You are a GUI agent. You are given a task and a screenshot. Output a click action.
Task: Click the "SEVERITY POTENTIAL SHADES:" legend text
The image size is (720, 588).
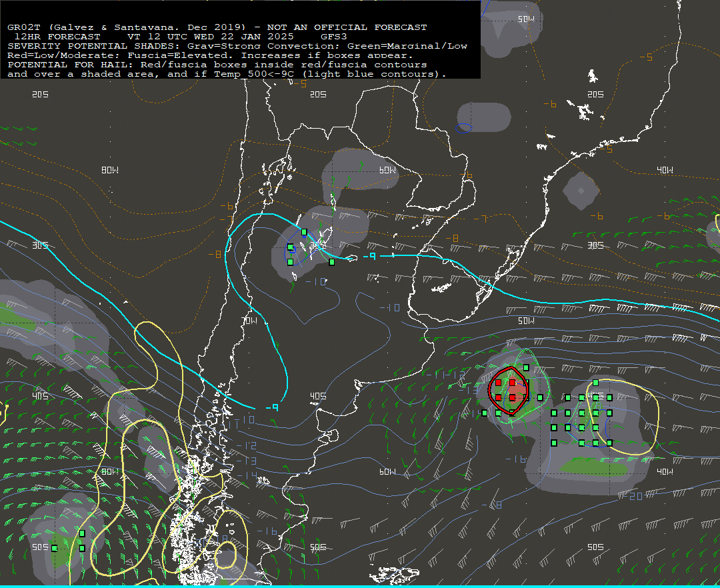[94, 46]
